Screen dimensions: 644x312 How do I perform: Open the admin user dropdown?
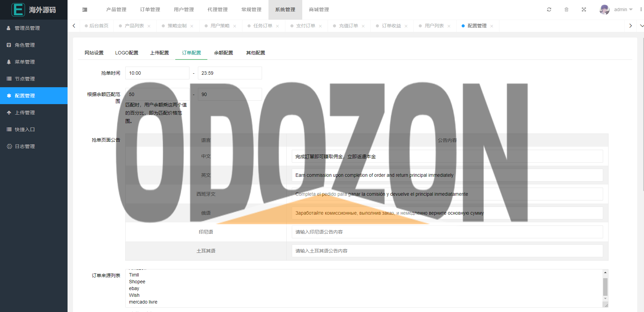click(623, 9)
